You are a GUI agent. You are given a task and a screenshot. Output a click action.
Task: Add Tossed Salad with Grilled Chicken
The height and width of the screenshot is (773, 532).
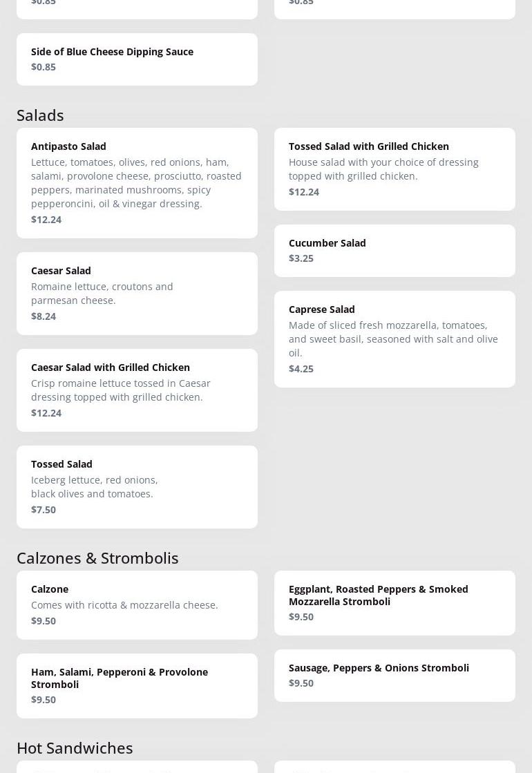click(x=368, y=146)
